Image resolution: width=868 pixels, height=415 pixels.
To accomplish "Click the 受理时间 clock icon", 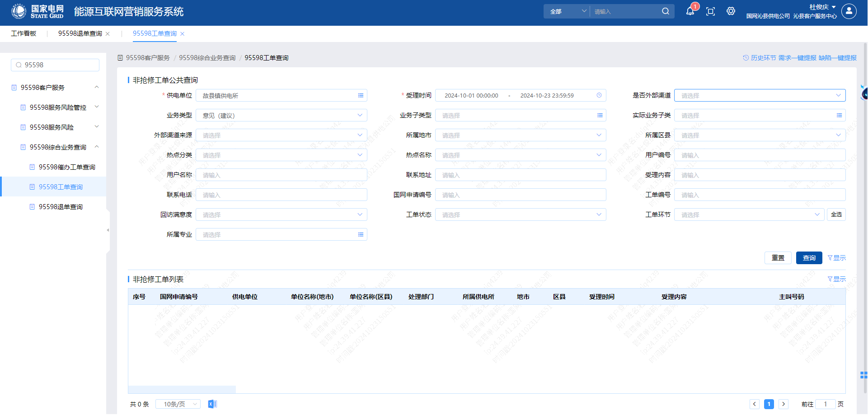I will click(x=599, y=95).
